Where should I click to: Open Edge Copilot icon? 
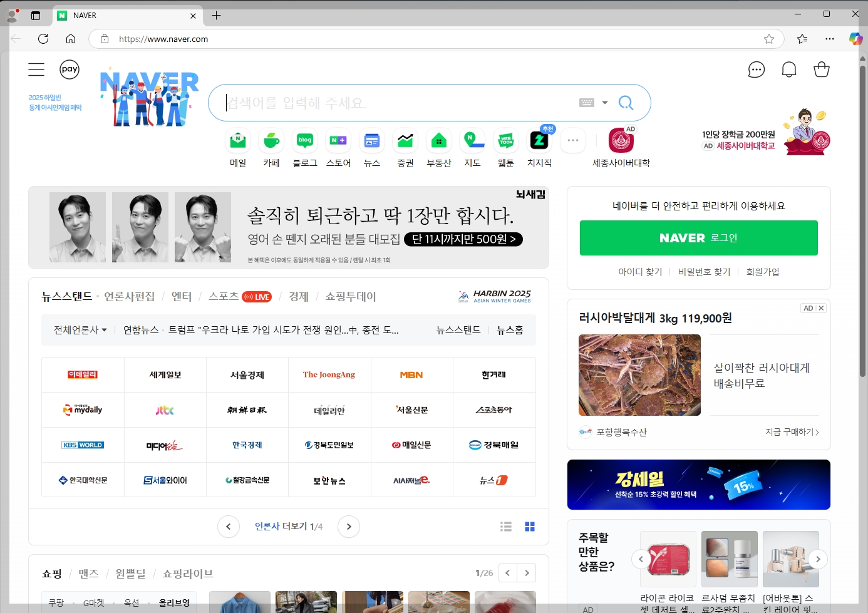(x=855, y=39)
